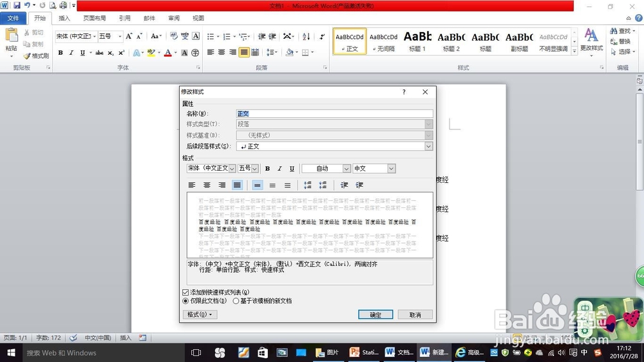Open 格式(O) dropdown button
This screenshot has width=644, height=362.
click(x=200, y=315)
